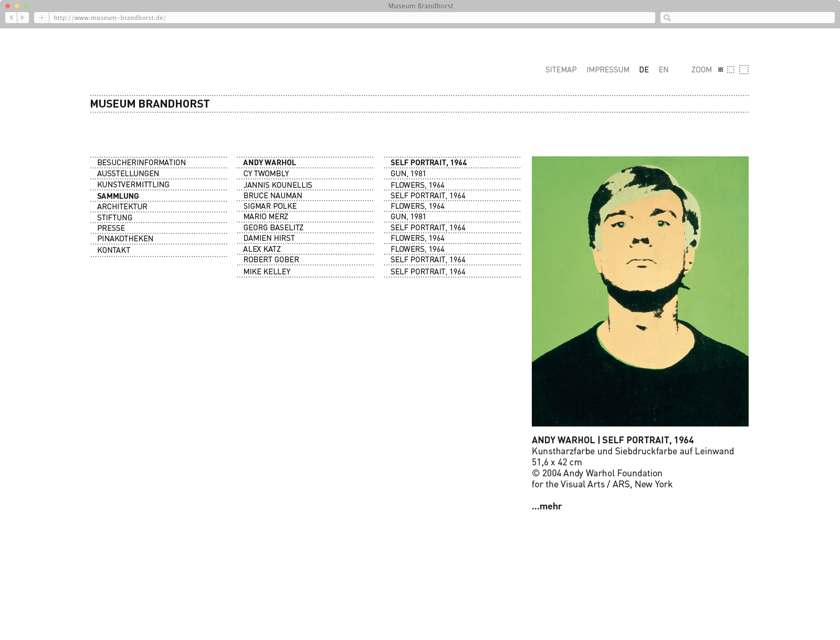Open the Sitemap link
Viewport: 840px width, 640px height.
coord(561,70)
